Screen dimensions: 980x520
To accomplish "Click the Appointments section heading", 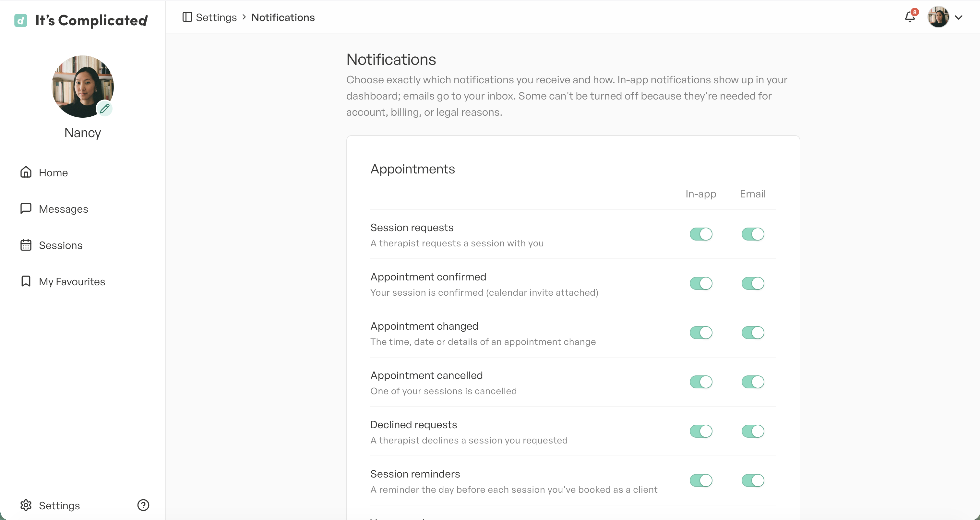I will click(x=413, y=169).
